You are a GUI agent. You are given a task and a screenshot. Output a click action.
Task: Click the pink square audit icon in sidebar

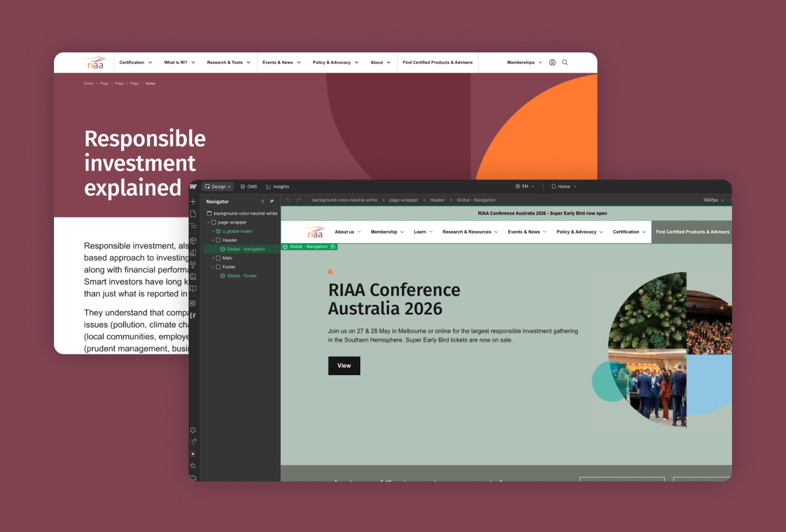tap(193, 454)
